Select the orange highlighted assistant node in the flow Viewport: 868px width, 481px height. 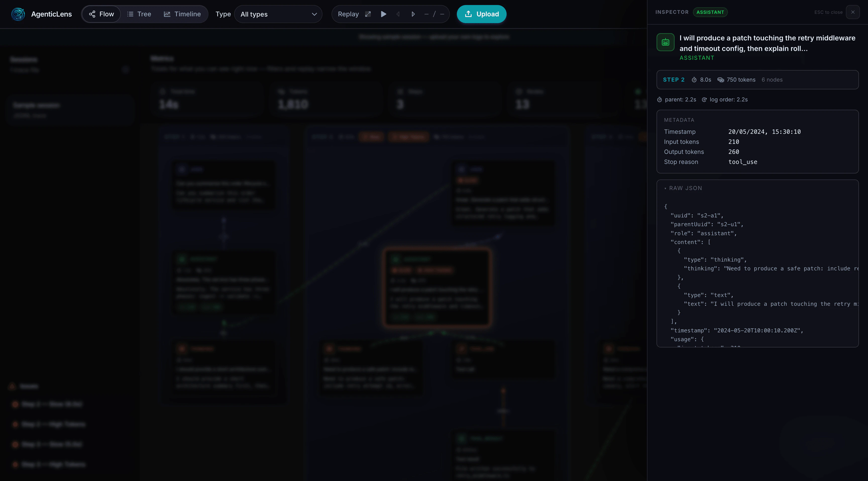437,287
